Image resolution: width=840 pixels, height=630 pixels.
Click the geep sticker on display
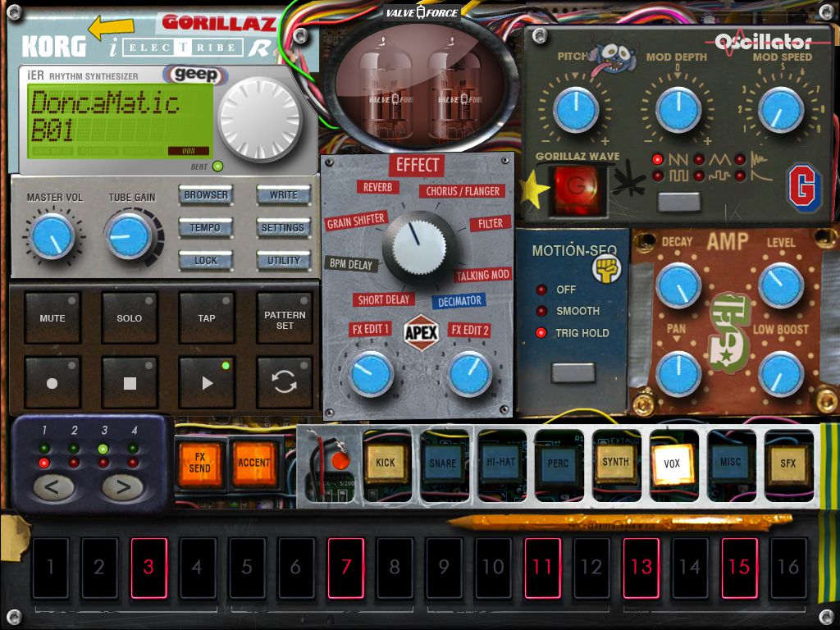(x=196, y=75)
